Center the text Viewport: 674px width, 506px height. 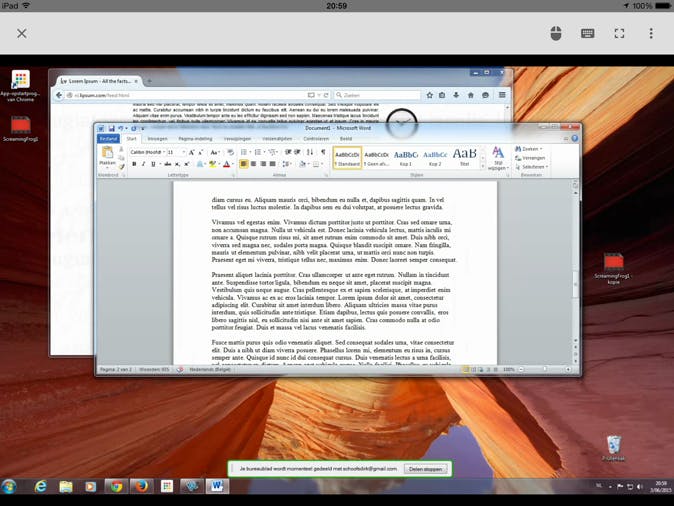pos(253,164)
